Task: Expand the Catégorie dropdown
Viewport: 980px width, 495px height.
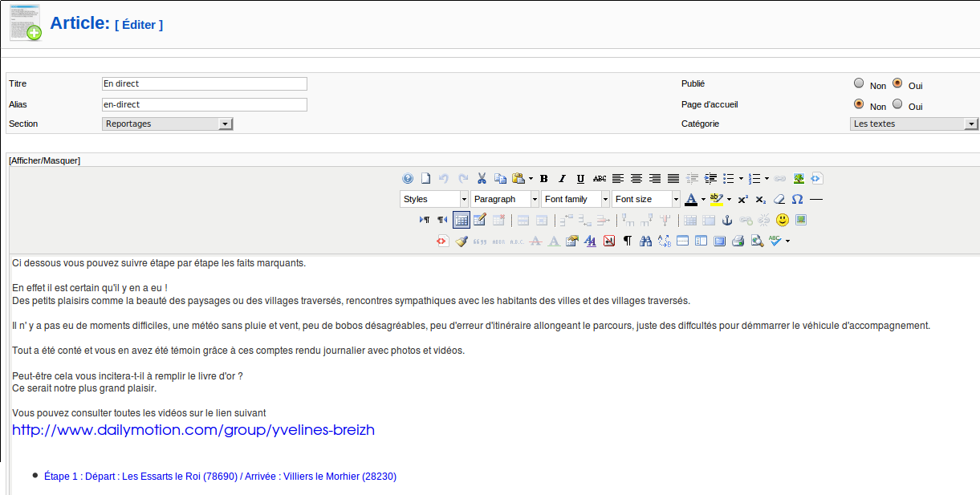Action: click(x=914, y=124)
